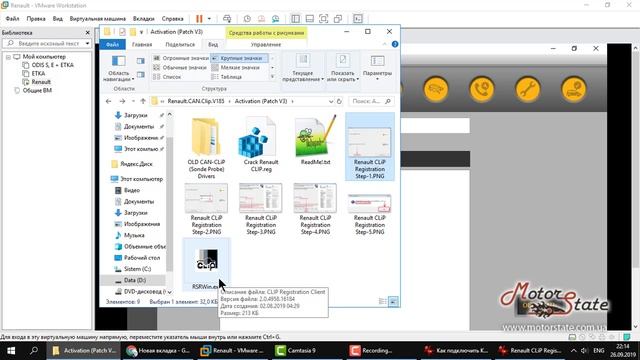Screen dimensions: 640x360
Task: Open Explorer help question mark icon
Action: tap(395, 44)
